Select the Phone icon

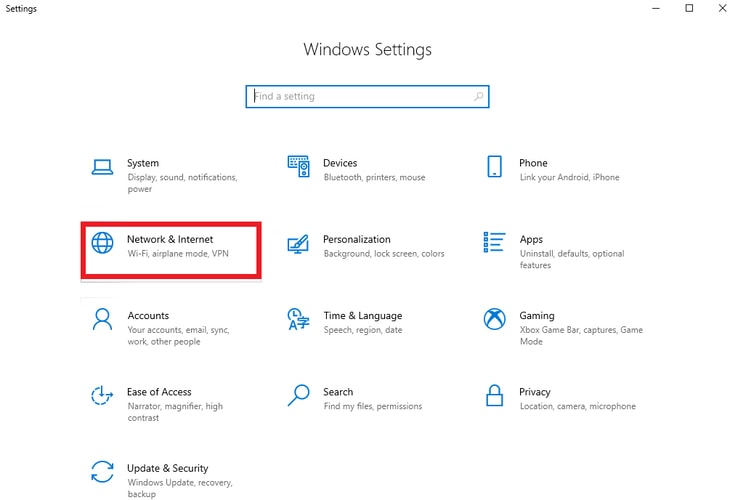click(x=494, y=166)
